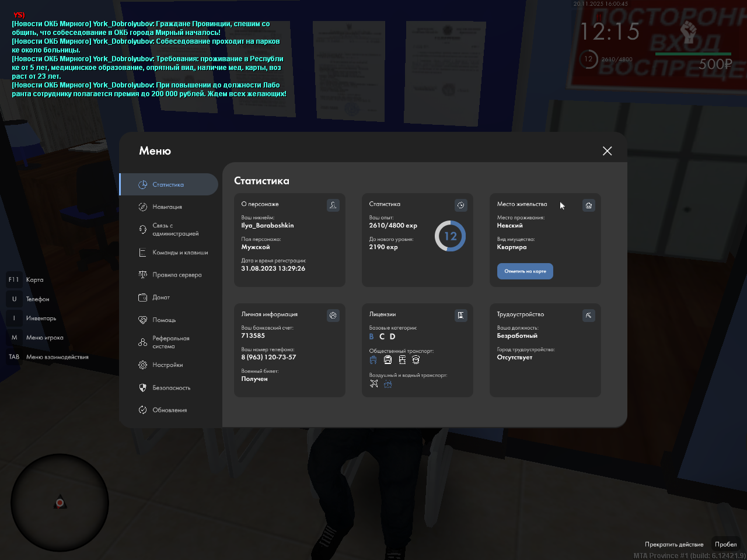Click the gear icon beside Настройки
Image resolution: width=747 pixels, height=560 pixels.
[142, 365]
